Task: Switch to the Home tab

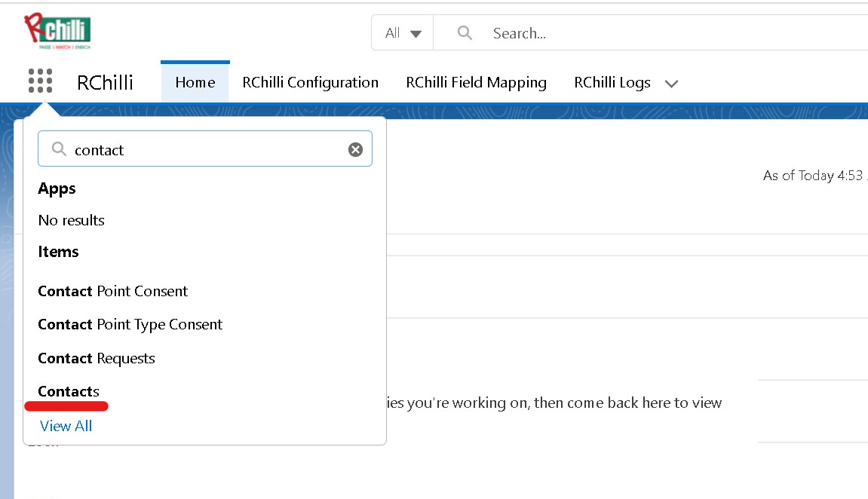Action: [x=195, y=82]
